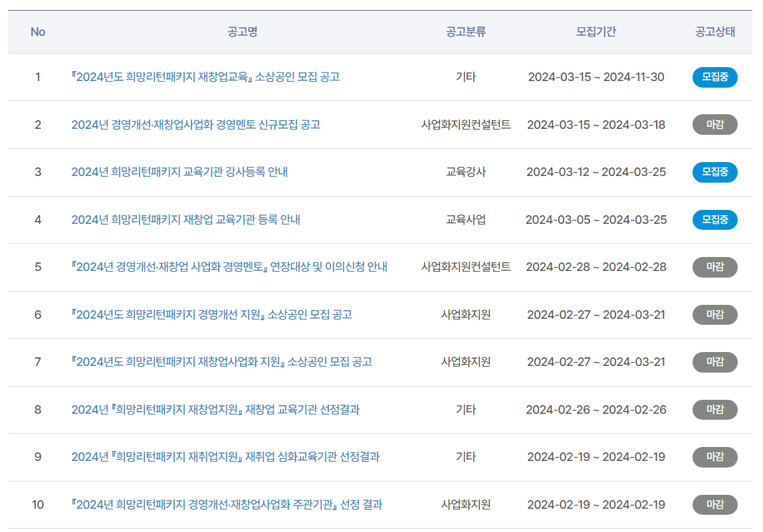Open 경영멘토 신규모집 공고 announcement
The height and width of the screenshot is (532, 763).
click(195, 124)
